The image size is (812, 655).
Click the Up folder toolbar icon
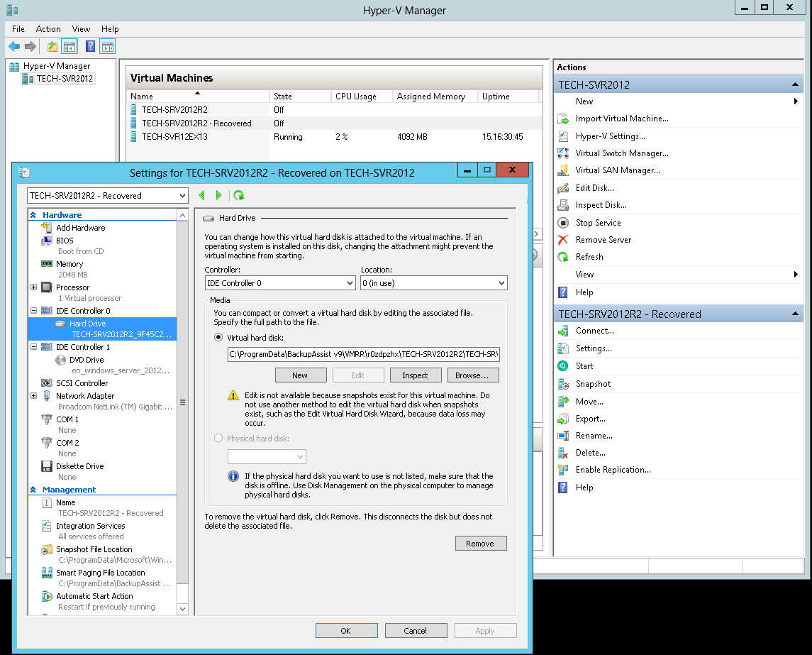coord(52,47)
